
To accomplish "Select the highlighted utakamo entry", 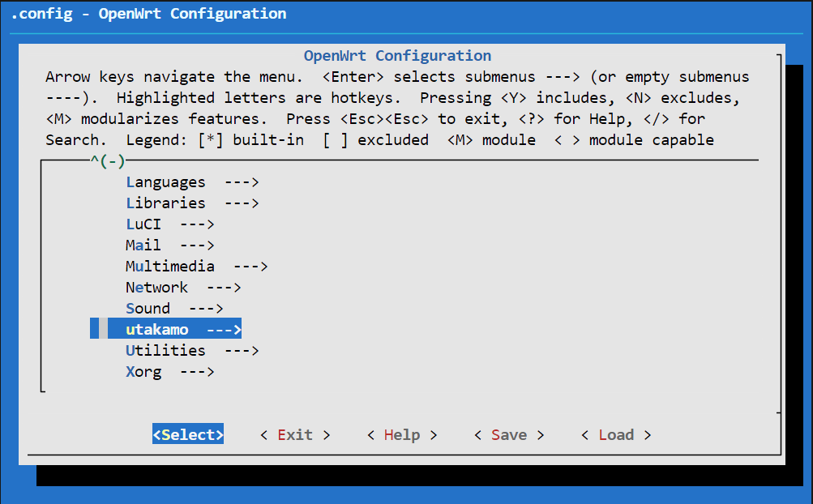I will (166, 329).
